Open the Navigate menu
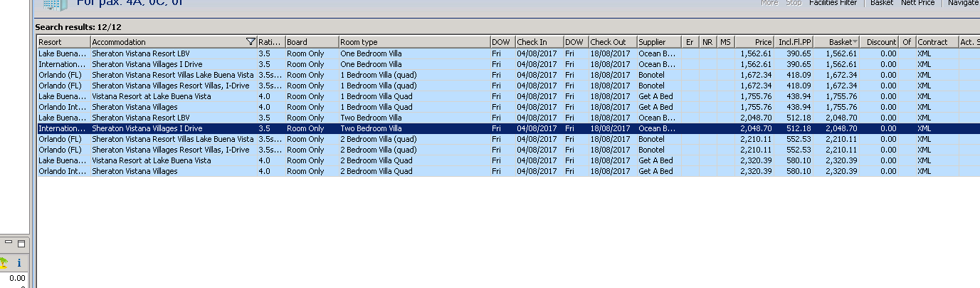The height and width of the screenshot is (288, 980). pyautogui.click(x=963, y=3)
